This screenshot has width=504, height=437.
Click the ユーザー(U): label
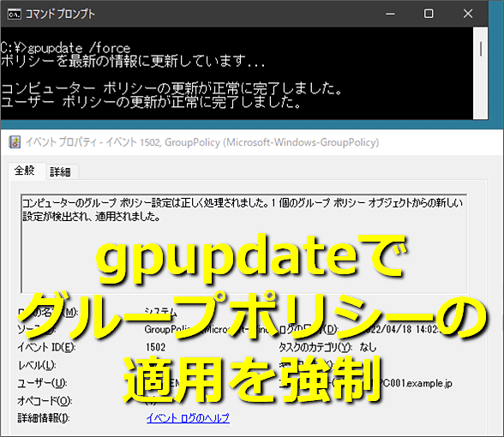[42, 383]
